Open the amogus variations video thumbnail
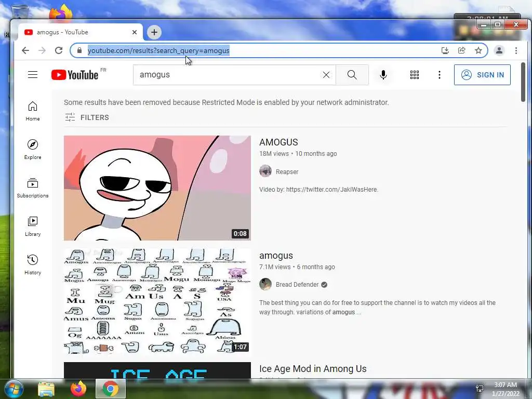This screenshot has width=532, height=399. [x=157, y=301]
